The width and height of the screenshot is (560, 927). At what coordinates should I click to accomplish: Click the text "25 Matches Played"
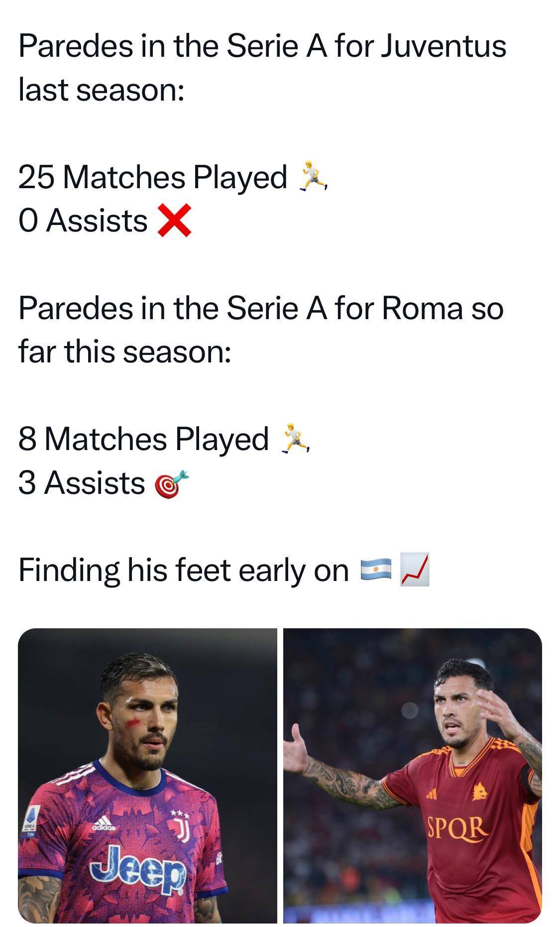point(153,177)
